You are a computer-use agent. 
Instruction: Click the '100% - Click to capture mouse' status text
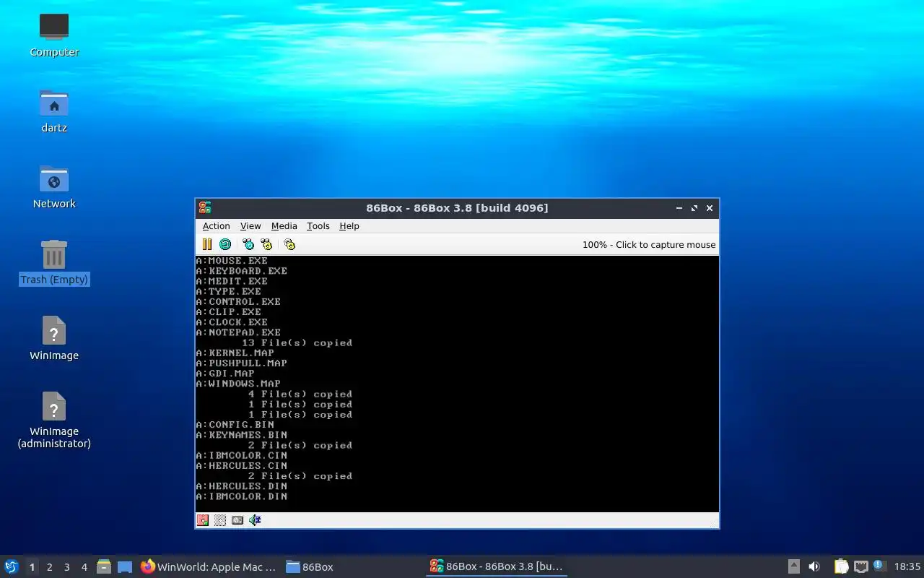649,244
